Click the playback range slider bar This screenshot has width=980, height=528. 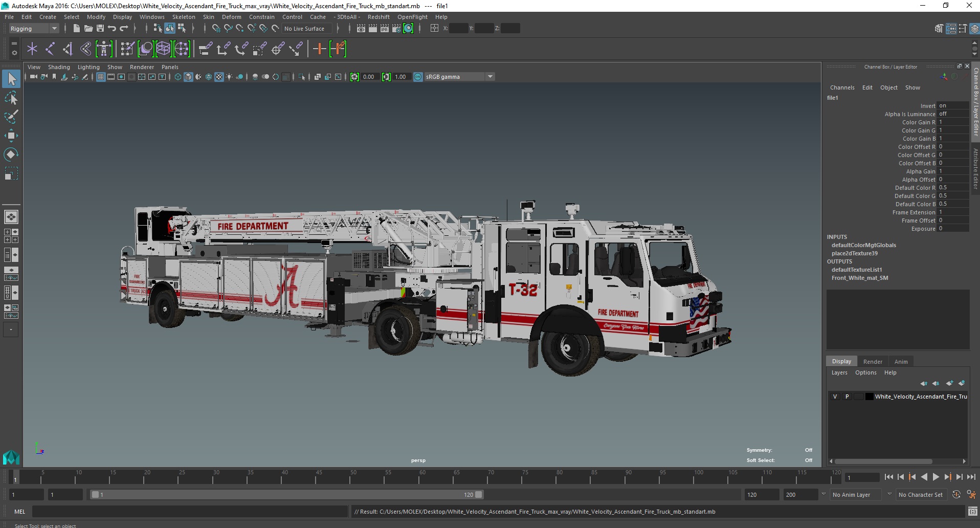[x=286, y=494]
